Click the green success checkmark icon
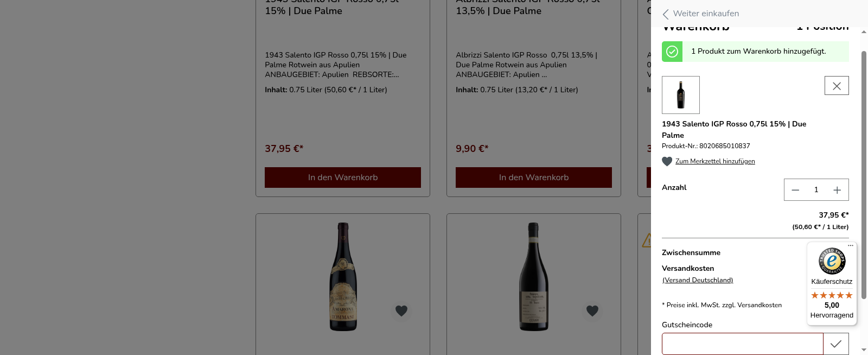The height and width of the screenshot is (355, 868). pyautogui.click(x=672, y=52)
